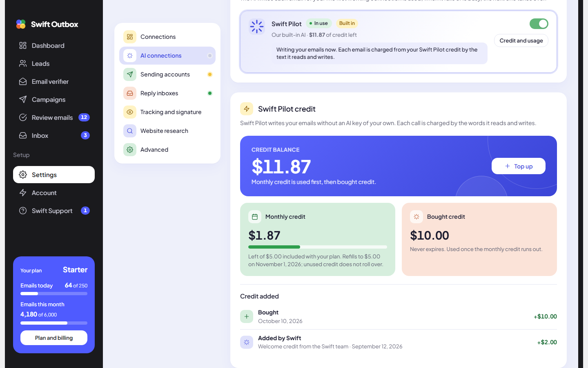Click the Swift Pilot spinner icon
588x368 pixels.
257,27
